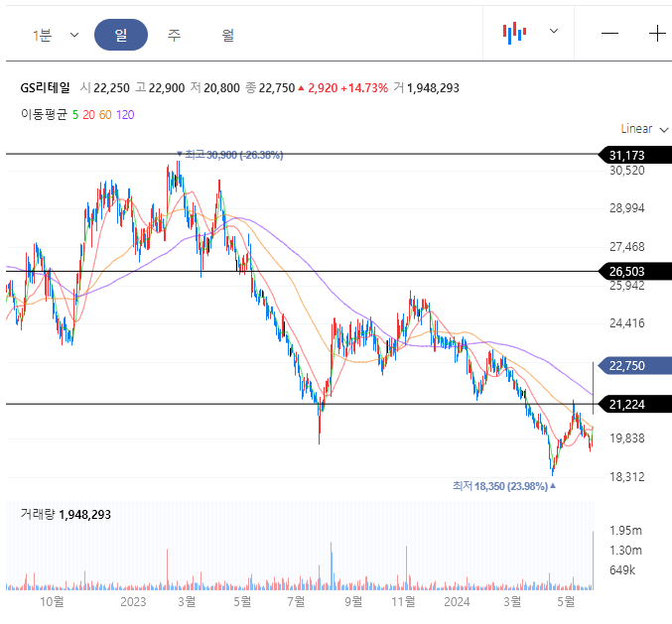Image resolution: width=672 pixels, height=624 pixels.
Task: Click the 최저 18,350 low marker
Action: tap(504, 486)
